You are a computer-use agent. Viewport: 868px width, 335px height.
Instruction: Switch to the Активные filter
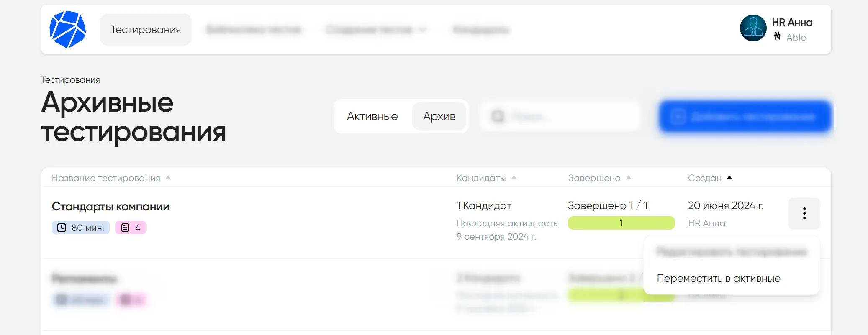(372, 116)
